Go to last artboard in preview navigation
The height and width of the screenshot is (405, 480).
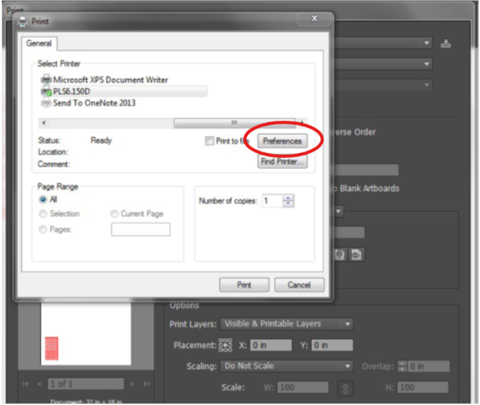point(146,384)
